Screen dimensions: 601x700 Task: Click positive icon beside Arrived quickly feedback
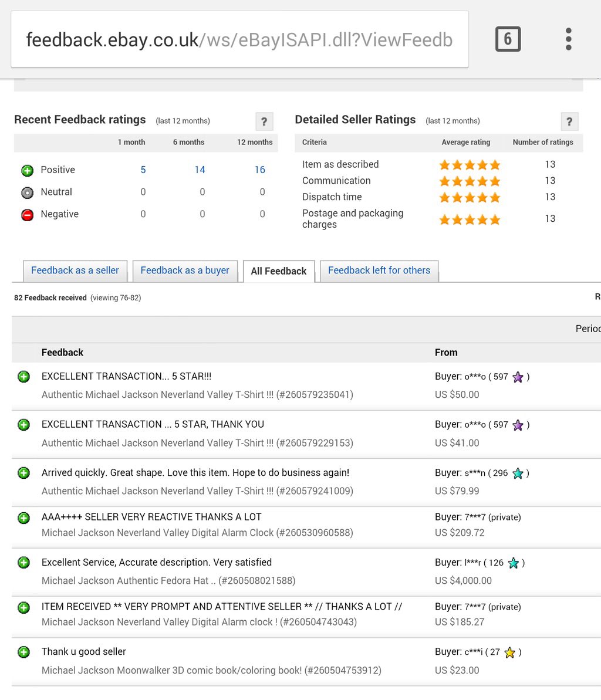(x=23, y=473)
